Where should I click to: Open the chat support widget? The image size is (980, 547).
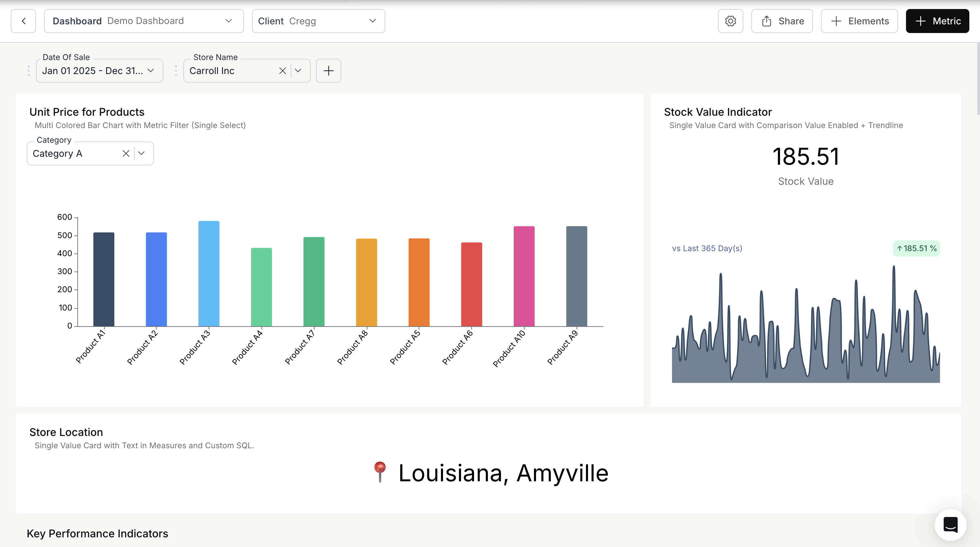tap(950, 525)
